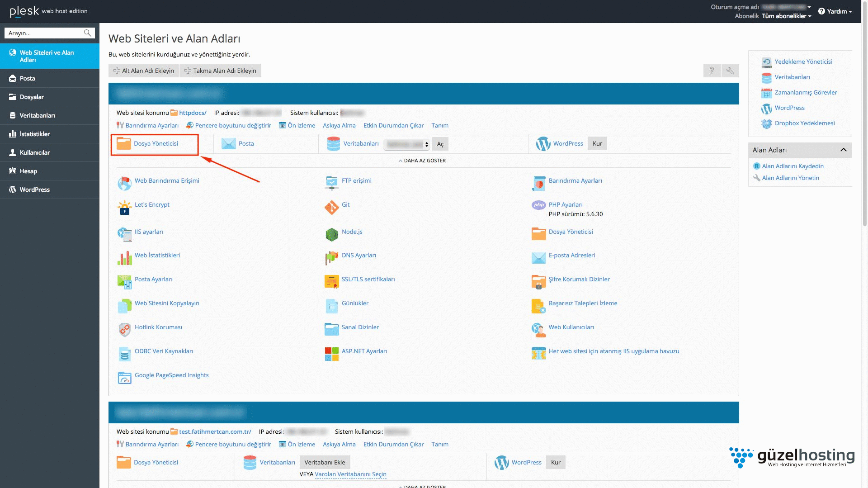Click Pencere boyutunu değiştirir in first domain
The height and width of the screenshot is (488, 868).
point(233,125)
